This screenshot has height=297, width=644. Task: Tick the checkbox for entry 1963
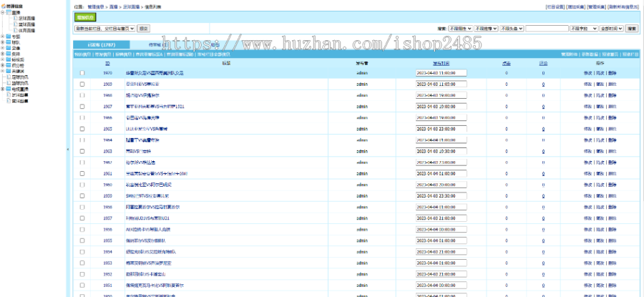pyautogui.click(x=82, y=151)
